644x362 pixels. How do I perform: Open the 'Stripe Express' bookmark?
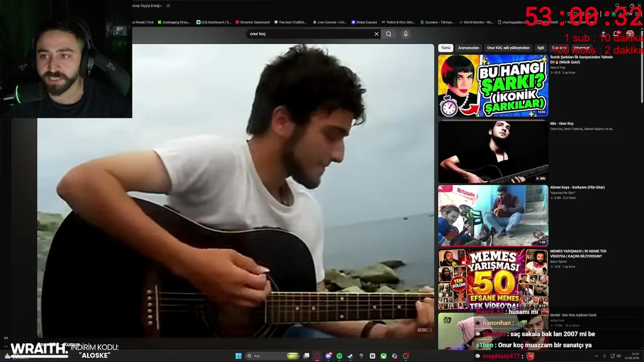point(364,22)
